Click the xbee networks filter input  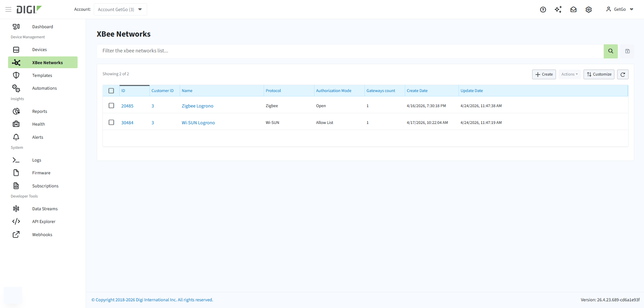[350, 51]
